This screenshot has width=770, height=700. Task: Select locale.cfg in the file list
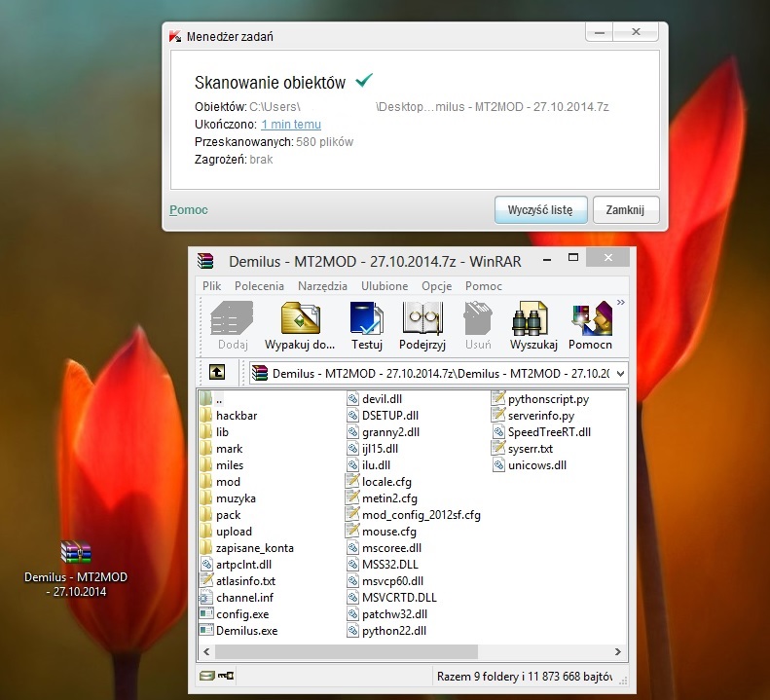[x=379, y=482]
